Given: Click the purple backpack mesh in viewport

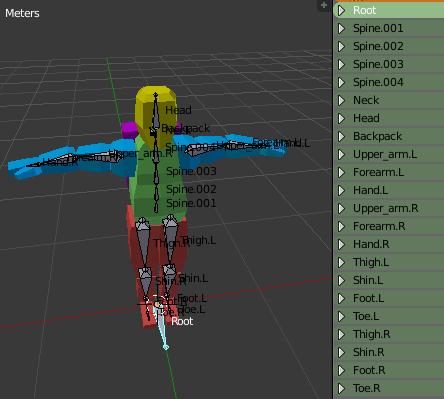Looking at the screenshot, I should [x=129, y=130].
